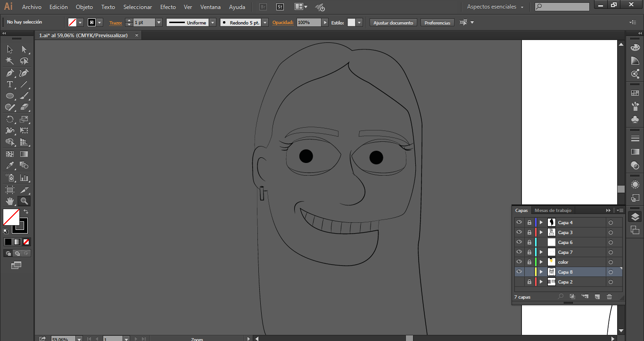Open the Opacidad value dropdown arrow
644x341 pixels.
tap(325, 23)
